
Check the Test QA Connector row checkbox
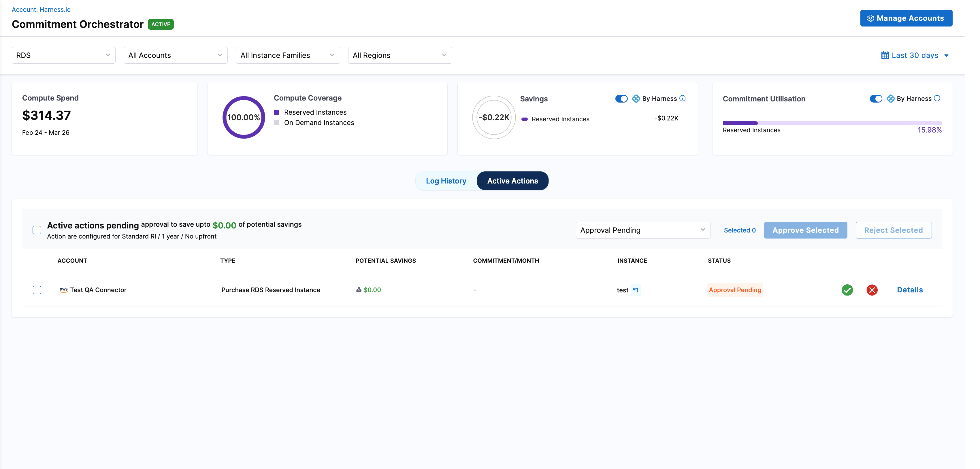coord(37,290)
